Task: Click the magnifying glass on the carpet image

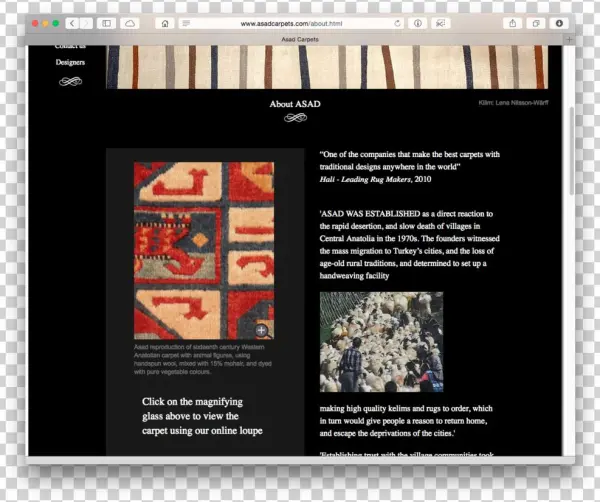Action: click(x=262, y=331)
